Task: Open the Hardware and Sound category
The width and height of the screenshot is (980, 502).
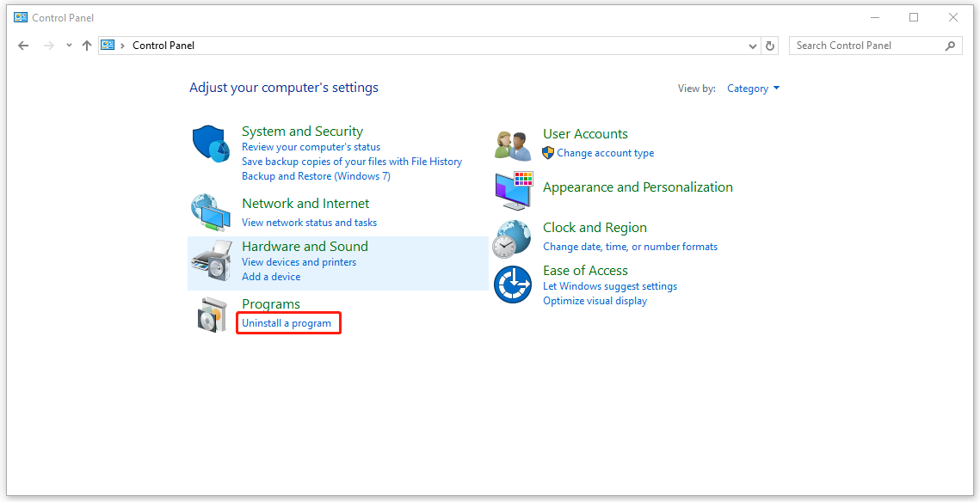Action: click(x=305, y=246)
